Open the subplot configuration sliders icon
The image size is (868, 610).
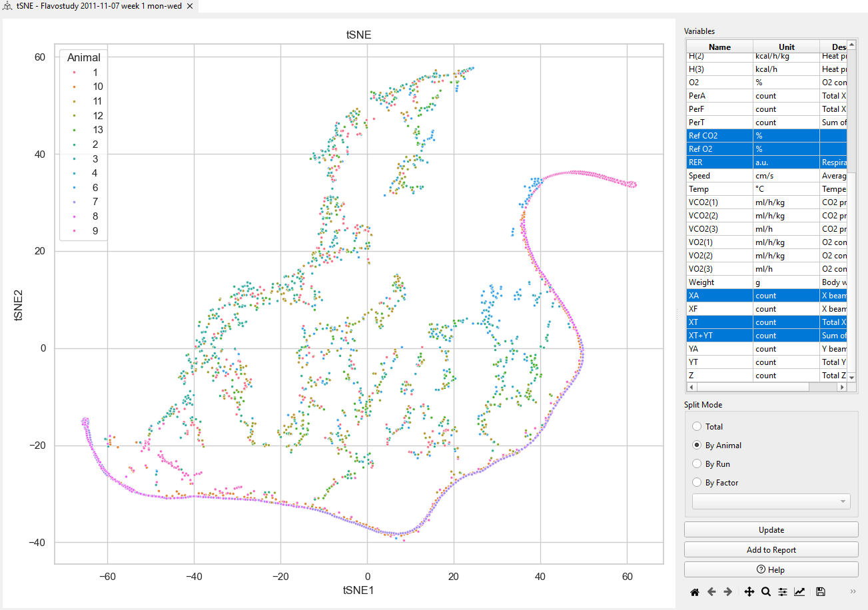783,591
